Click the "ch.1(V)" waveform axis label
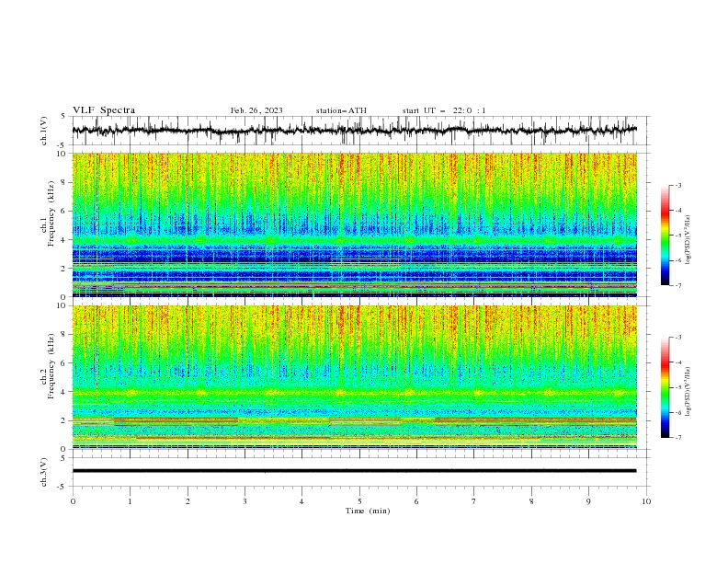The width and height of the screenshot is (728, 563). (44, 131)
